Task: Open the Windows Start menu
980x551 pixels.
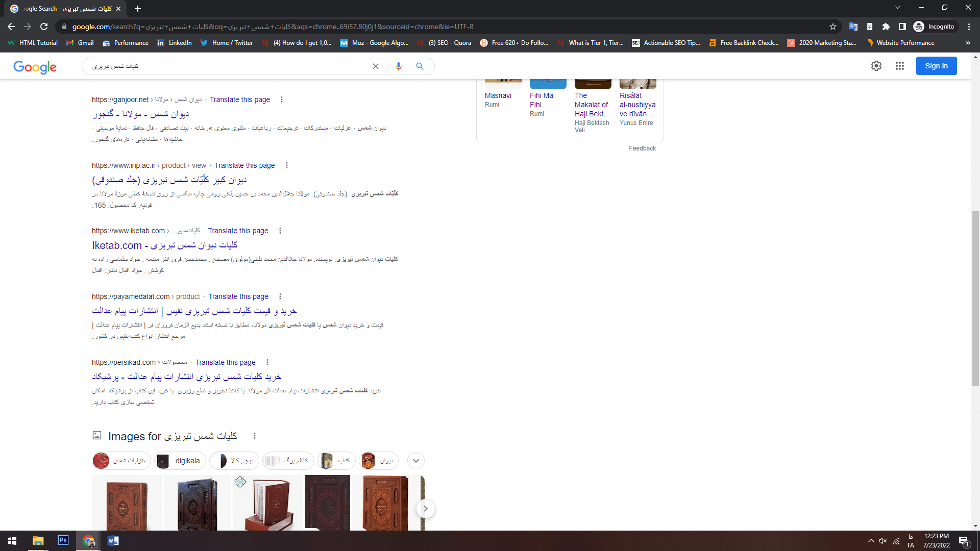Action: (x=12, y=541)
